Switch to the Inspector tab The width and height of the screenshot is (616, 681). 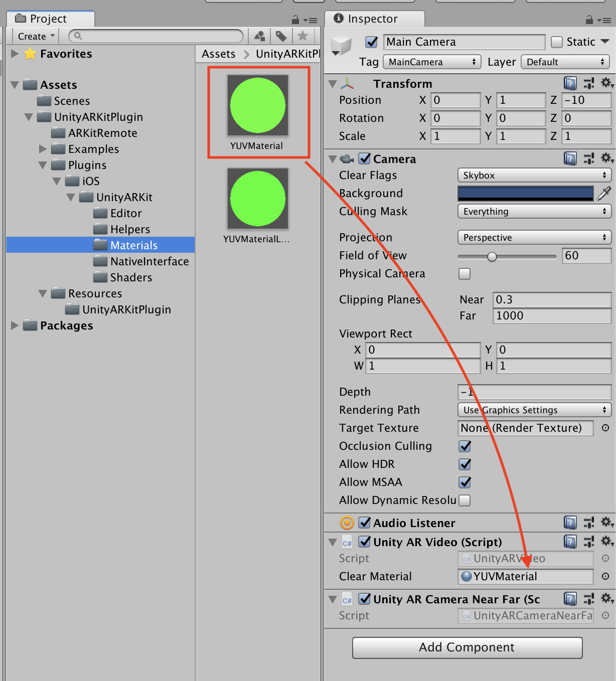[374, 19]
